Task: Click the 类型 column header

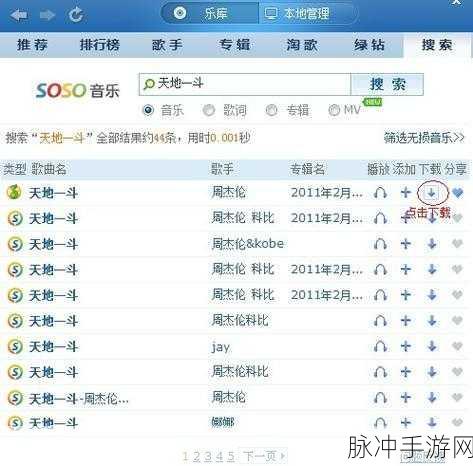Action: (15, 169)
